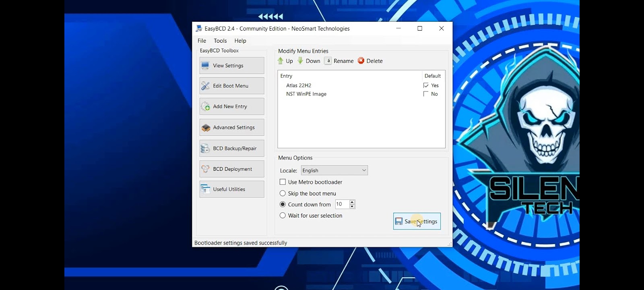Screen dimensions: 644x290
Task: Open the Locale dropdown
Action: click(x=334, y=170)
